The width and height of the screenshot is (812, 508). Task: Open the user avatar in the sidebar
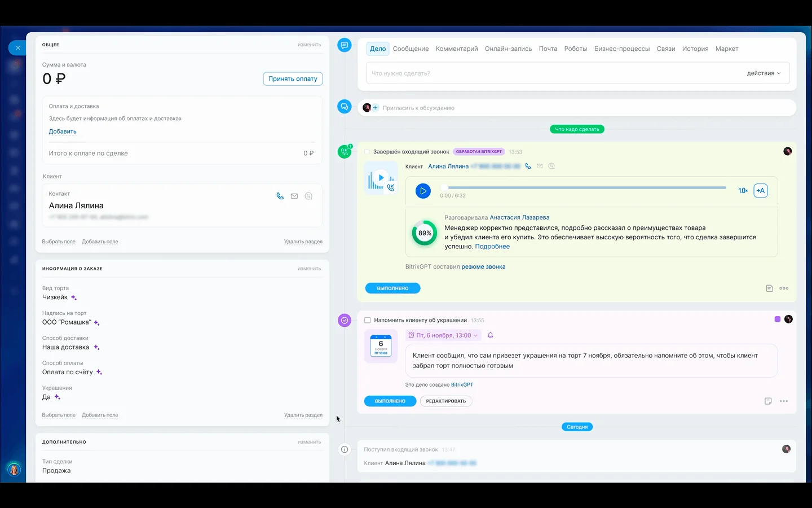coord(14,469)
